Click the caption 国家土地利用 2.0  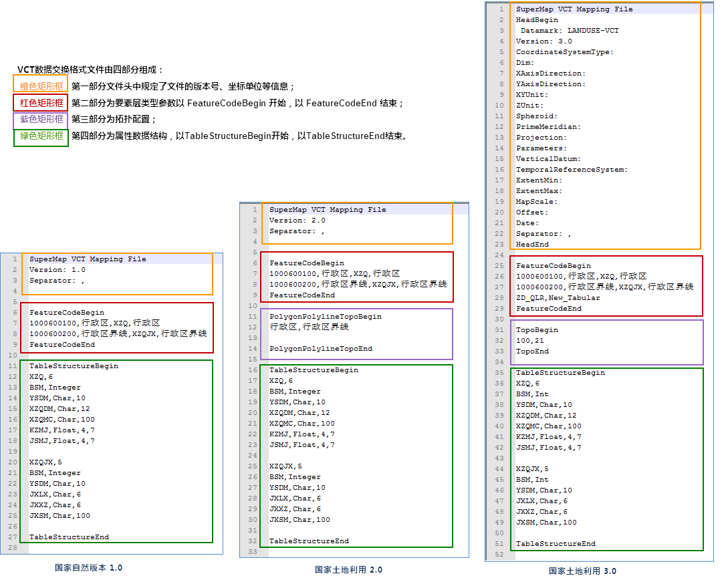click(348, 570)
